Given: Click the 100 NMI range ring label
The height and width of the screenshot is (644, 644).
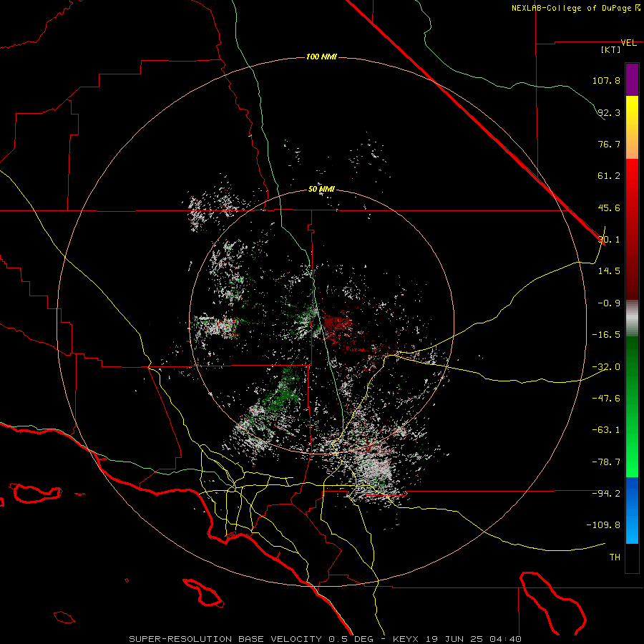Looking at the screenshot, I should [x=321, y=57].
